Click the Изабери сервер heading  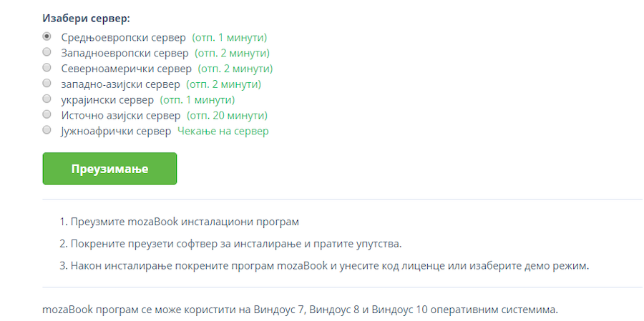point(87,19)
